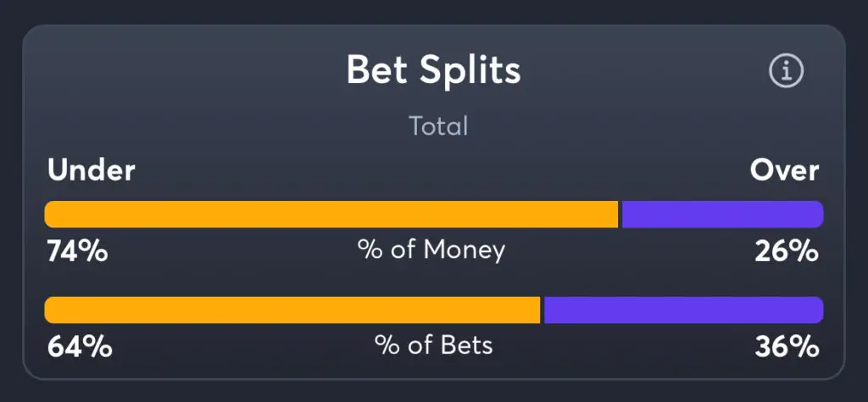
Task: Click the % of Money label
Action: (431, 250)
